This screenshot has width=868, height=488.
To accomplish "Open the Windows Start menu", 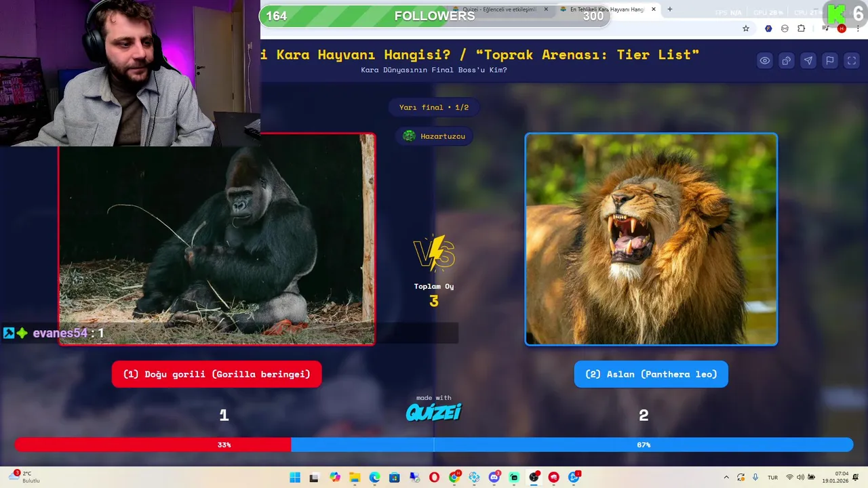I will [x=295, y=478].
